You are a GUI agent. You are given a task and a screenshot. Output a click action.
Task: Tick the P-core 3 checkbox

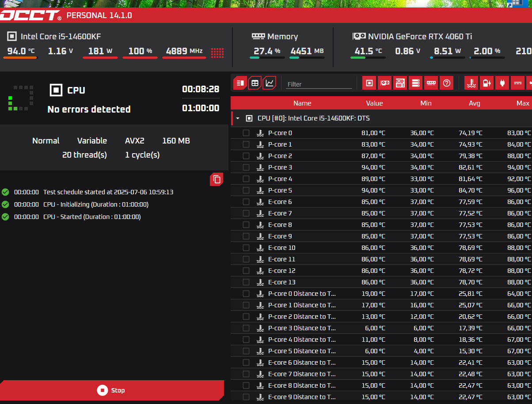[x=246, y=167]
